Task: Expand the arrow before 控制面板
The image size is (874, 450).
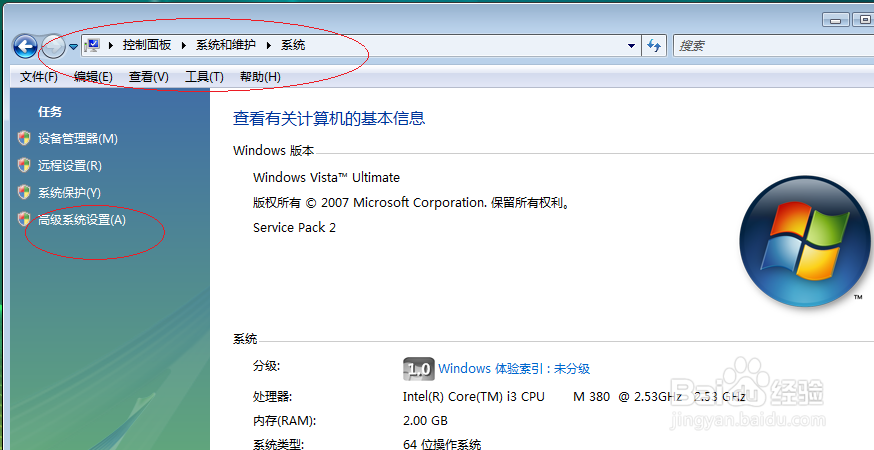Action: pos(111,45)
